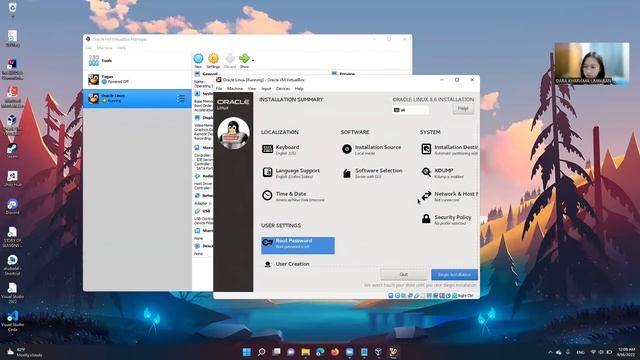
Task: Open the Machine menu in the Oracle Linux VM window
Action: click(x=235, y=89)
